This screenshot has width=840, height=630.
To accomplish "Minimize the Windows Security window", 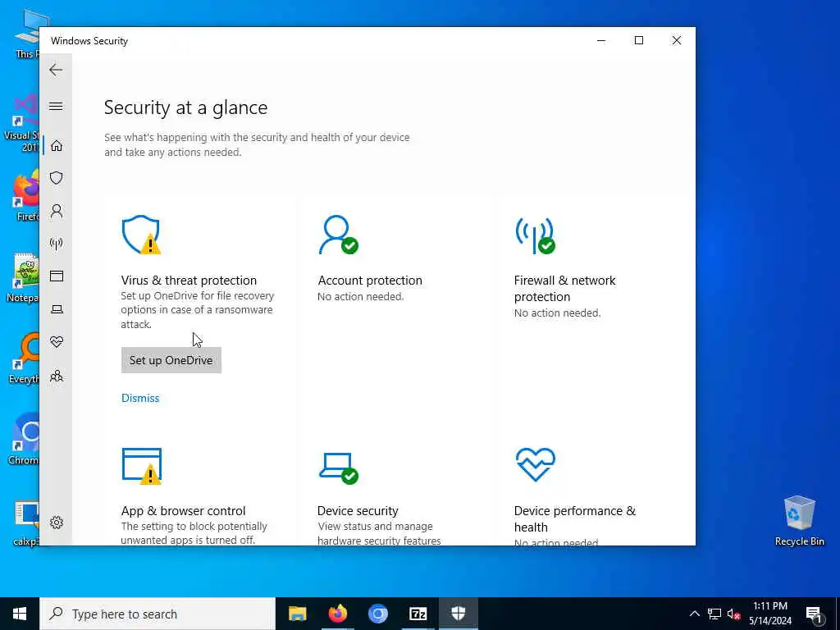I will tap(601, 41).
